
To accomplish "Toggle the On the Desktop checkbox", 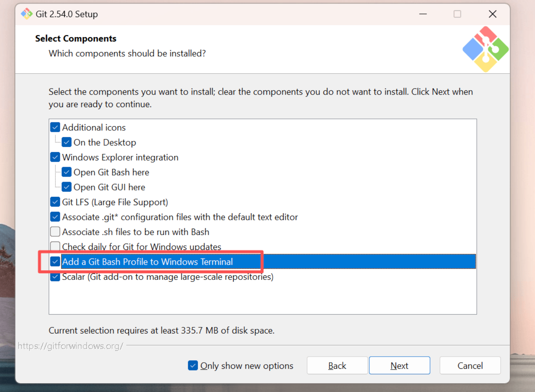I will coord(67,142).
